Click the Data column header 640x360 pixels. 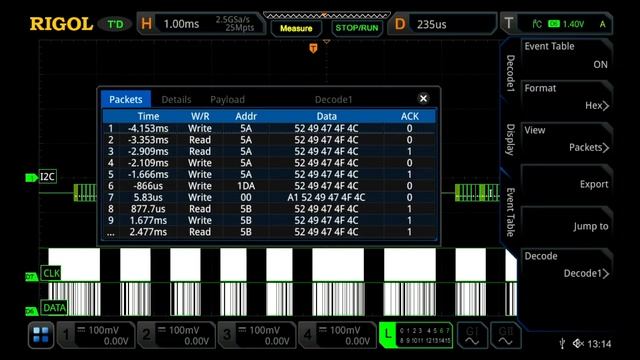[327, 116]
